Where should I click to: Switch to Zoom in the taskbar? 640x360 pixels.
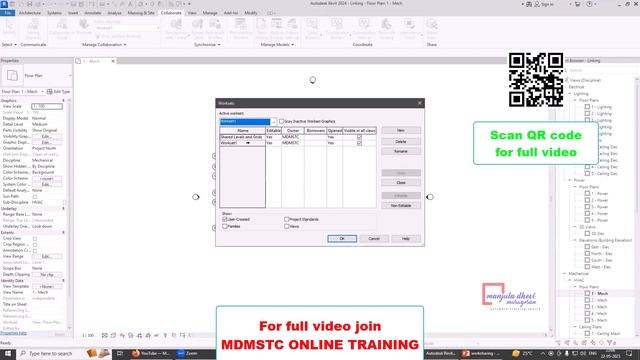(x=188, y=353)
